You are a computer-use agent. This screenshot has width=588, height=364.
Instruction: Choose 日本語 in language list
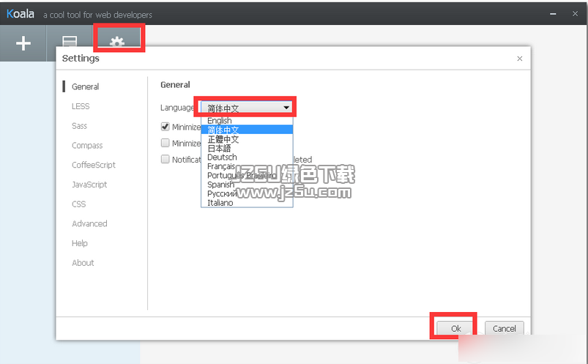pyautogui.click(x=247, y=148)
